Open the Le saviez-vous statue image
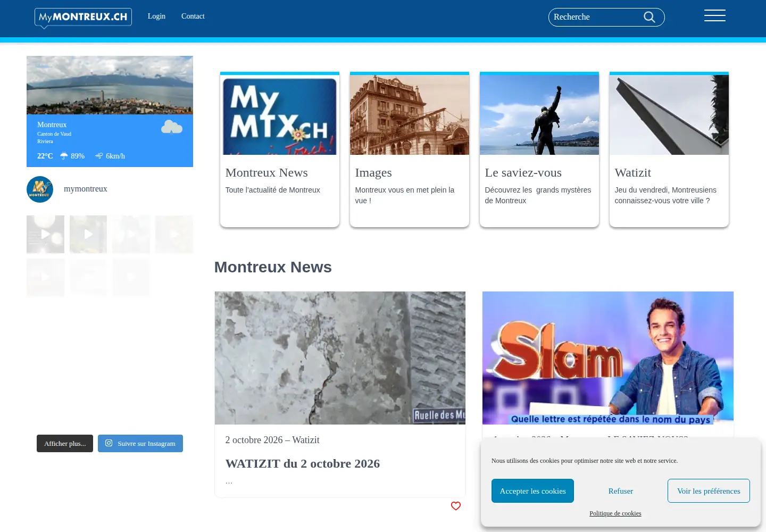This screenshot has width=766, height=532. point(539,115)
